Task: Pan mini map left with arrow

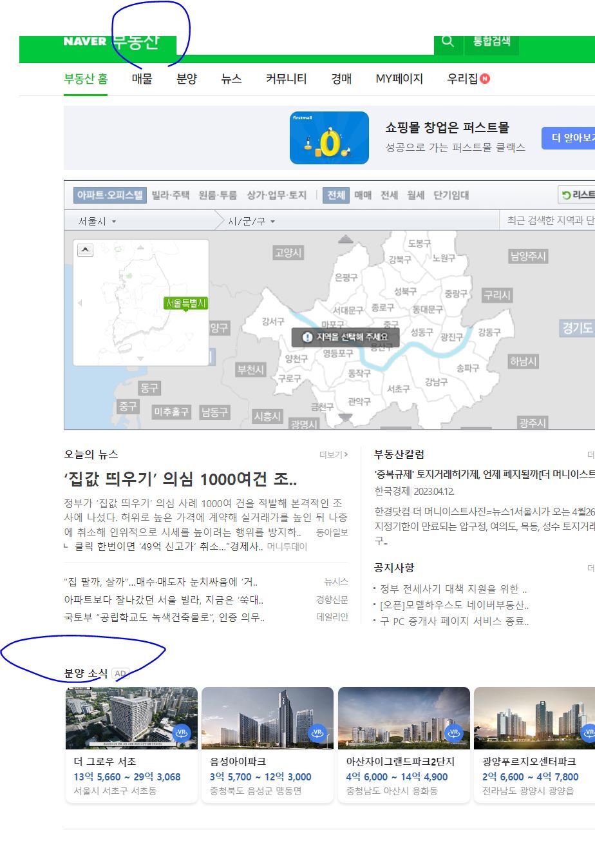Action: point(80,302)
